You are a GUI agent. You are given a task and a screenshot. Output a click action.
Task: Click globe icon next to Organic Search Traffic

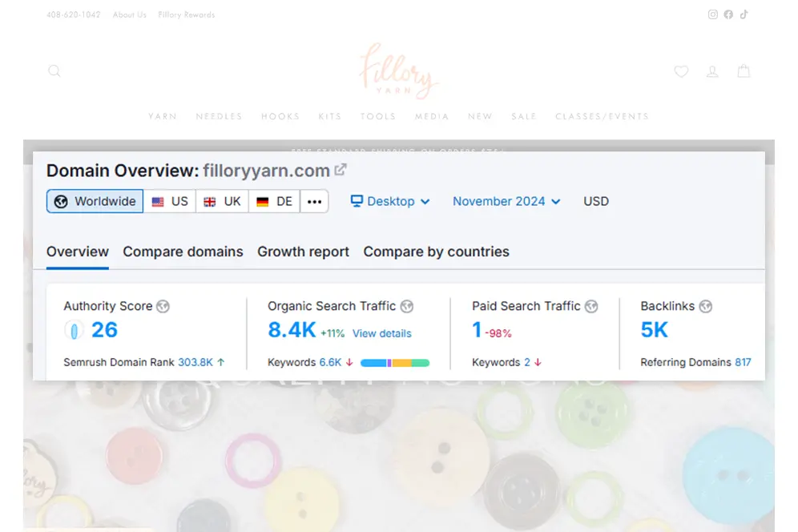pyautogui.click(x=407, y=307)
